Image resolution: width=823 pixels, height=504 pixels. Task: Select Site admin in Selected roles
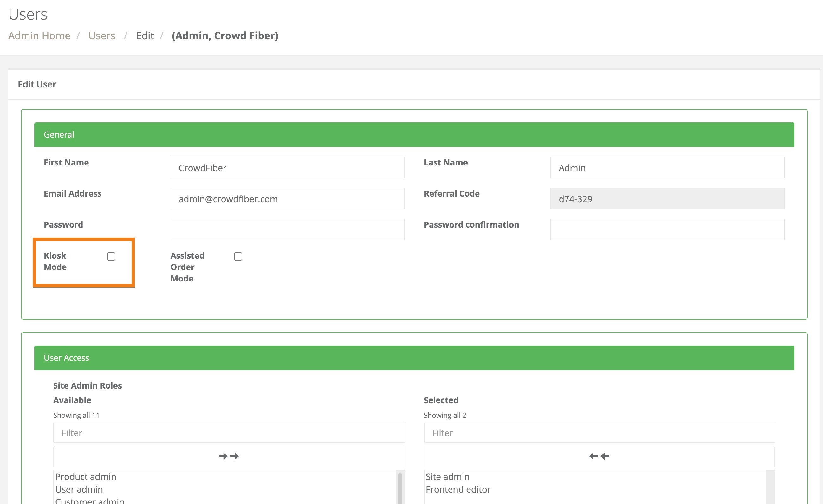coord(448,477)
